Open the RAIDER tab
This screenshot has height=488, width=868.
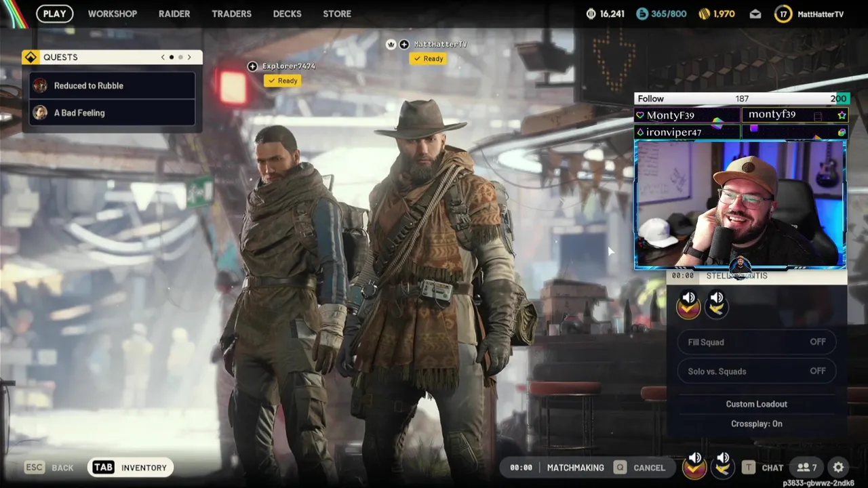174,14
